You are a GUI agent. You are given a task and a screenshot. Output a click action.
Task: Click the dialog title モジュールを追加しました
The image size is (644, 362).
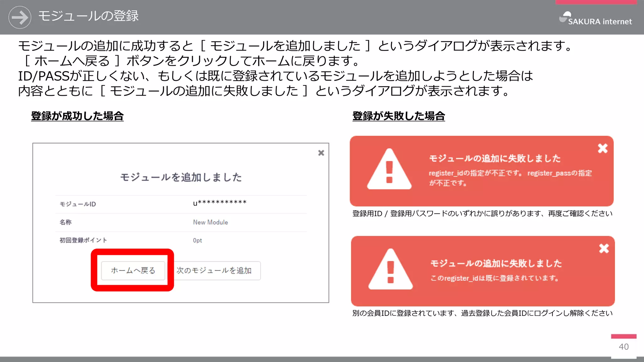point(181,177)
